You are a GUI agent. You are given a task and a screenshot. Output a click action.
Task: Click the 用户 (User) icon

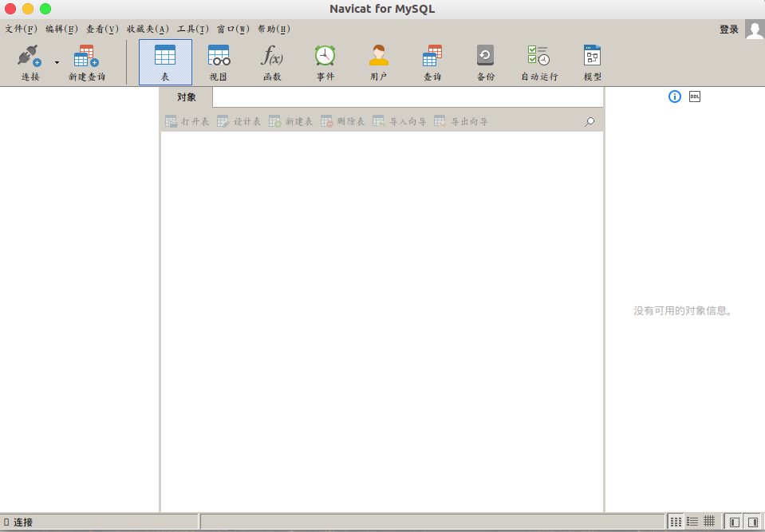click(379, 56)
